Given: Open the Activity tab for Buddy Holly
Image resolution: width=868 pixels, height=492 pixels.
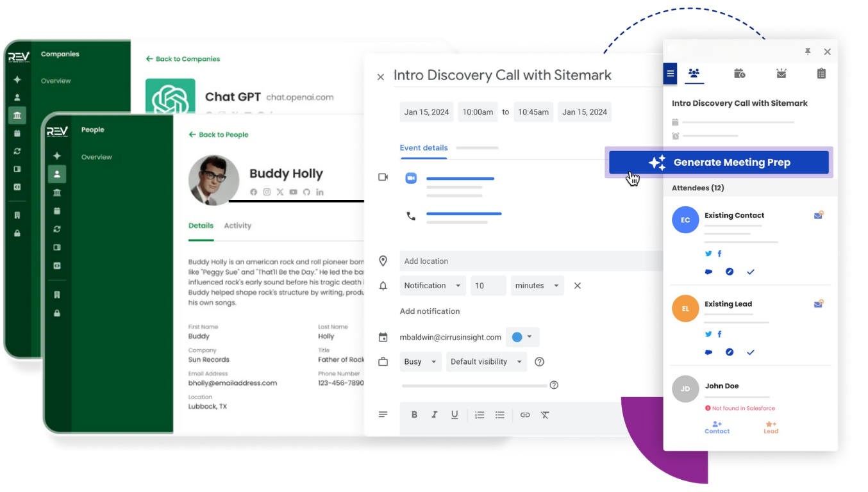Looking at the screenshot, I should point(238,225).
